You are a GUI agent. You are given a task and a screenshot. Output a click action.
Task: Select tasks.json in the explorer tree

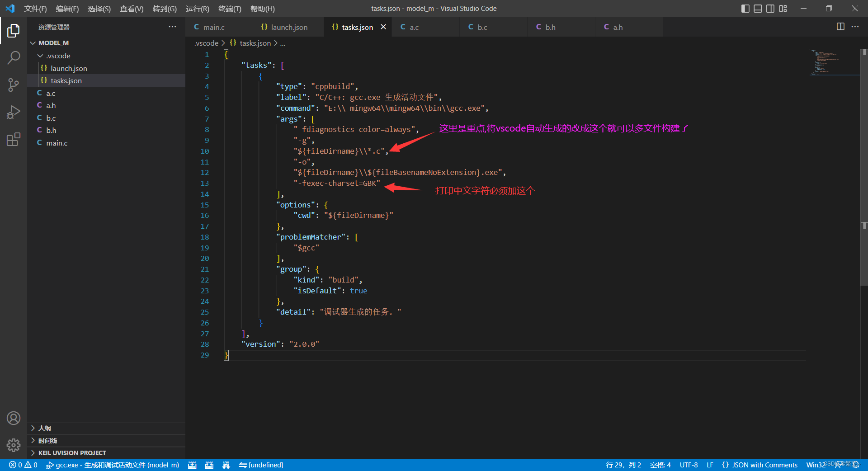106,80
